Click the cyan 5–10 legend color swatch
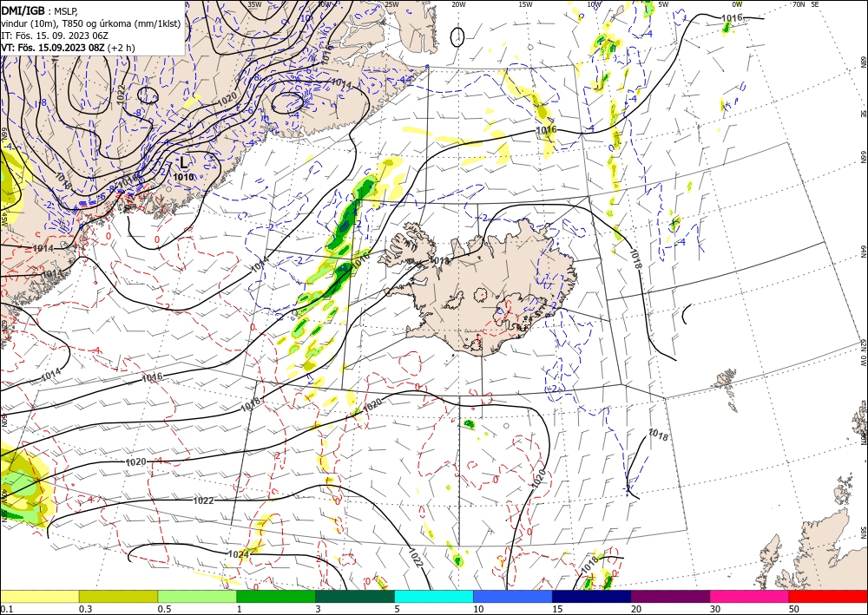The width and height of the screenshot is (868, 615). [x=434, y=596]
